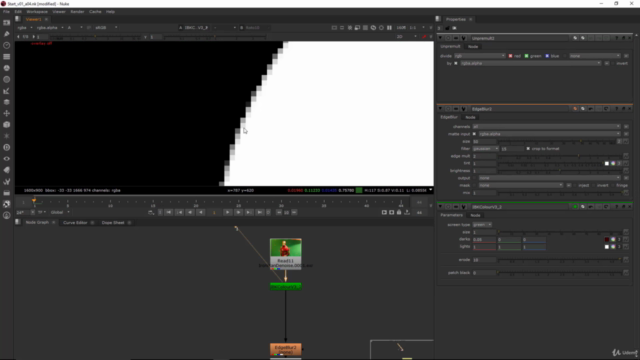Open the viewer rgba.alpha channel dropdown
640x360 pixels.
click(50, 28)
